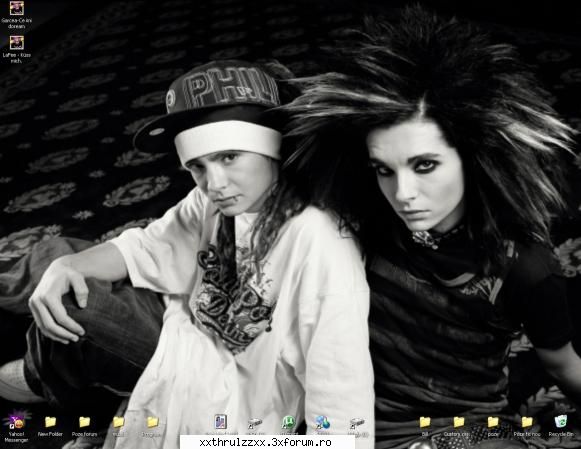This screenshot has width=581, height=449.
Task: Open the Recycle Bin
Action: click(561, 422)
